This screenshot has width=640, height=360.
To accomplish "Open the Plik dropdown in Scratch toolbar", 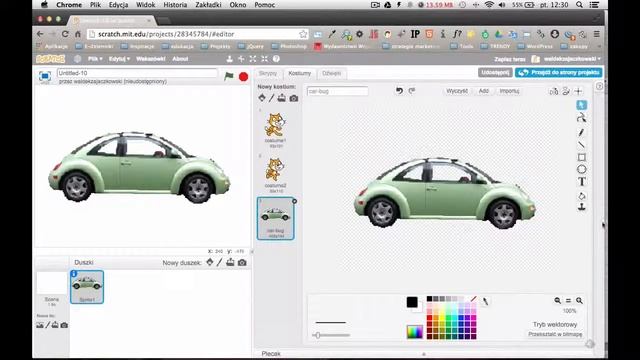I will click(95, 59).
